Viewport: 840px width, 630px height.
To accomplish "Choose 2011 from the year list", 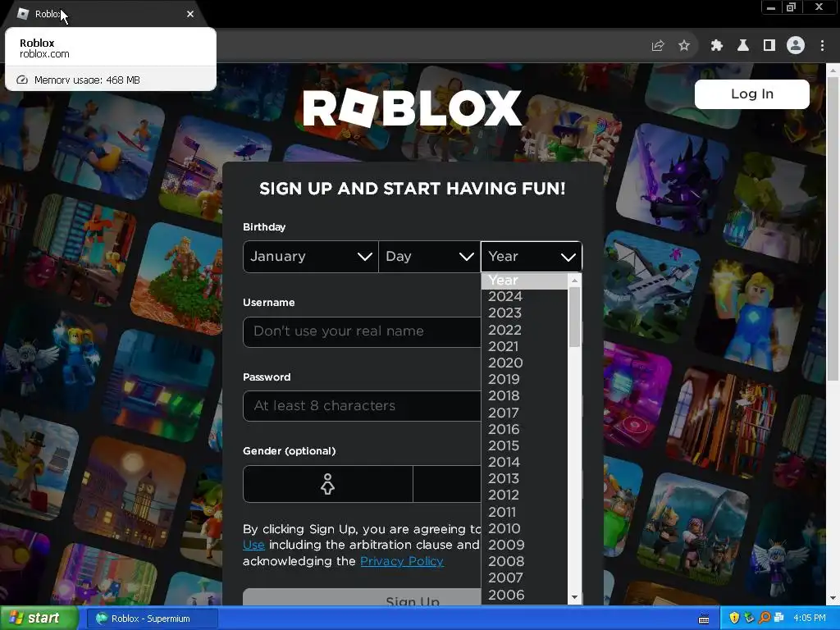I will pos(524,512).
